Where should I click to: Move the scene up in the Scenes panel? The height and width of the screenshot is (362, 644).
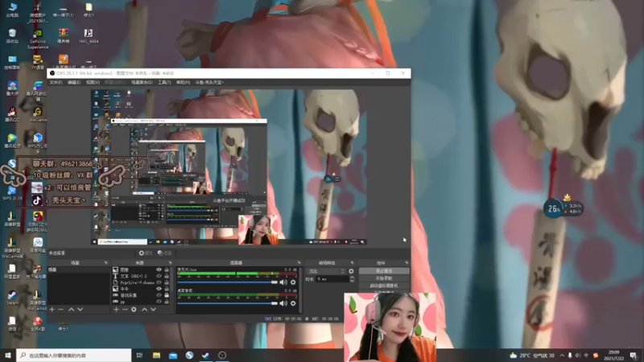(x=71, y=310)
